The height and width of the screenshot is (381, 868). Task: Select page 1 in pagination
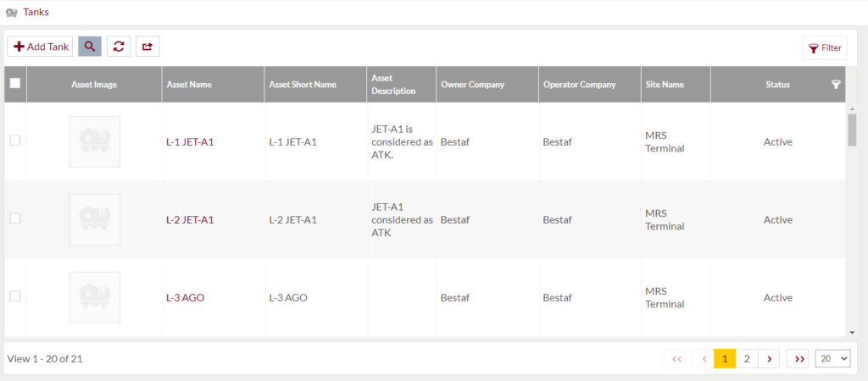tap(725, 359)
